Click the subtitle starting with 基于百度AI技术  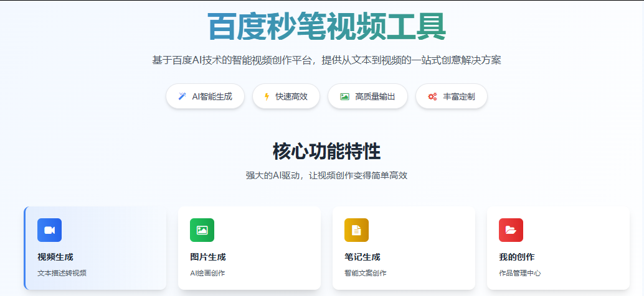pyautogui.click(x=326, y=60)
